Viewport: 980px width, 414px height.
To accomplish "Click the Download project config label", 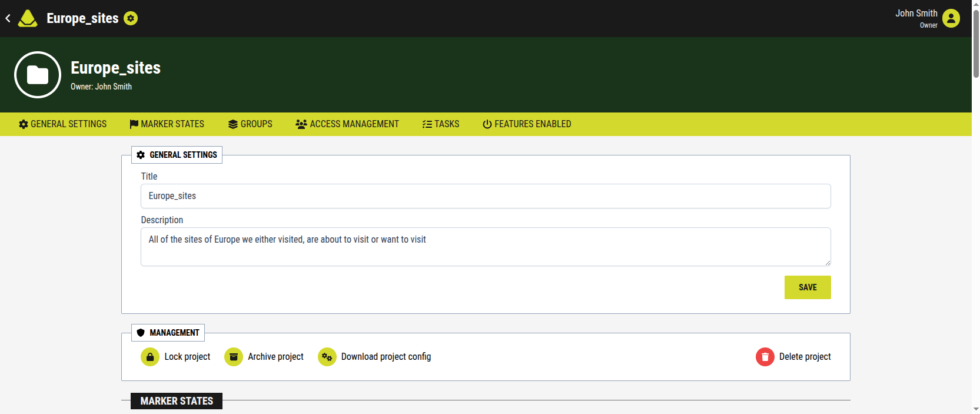I will click(x=386, y=357).
